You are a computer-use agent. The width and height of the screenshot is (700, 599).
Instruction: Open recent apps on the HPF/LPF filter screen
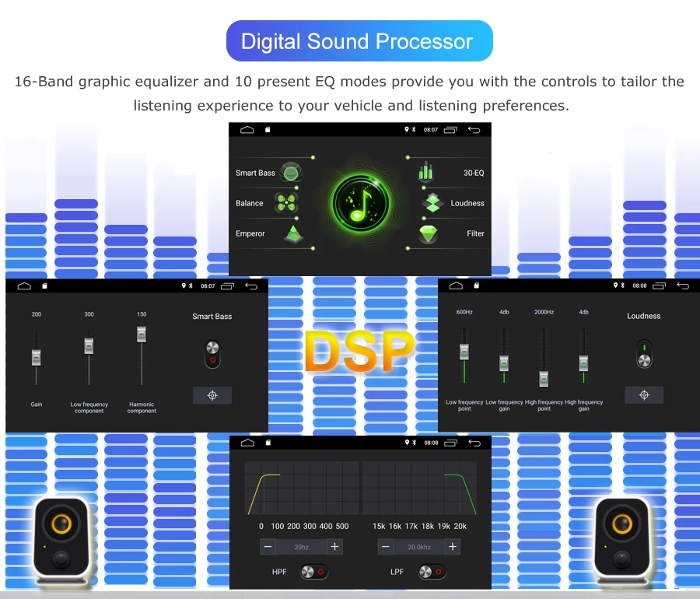[x=451, y=443]
